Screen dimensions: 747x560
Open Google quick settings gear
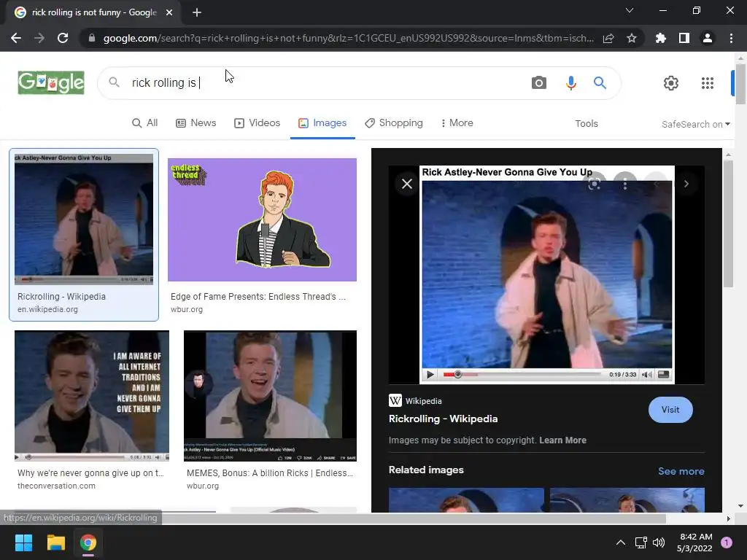tap(671, 83)
